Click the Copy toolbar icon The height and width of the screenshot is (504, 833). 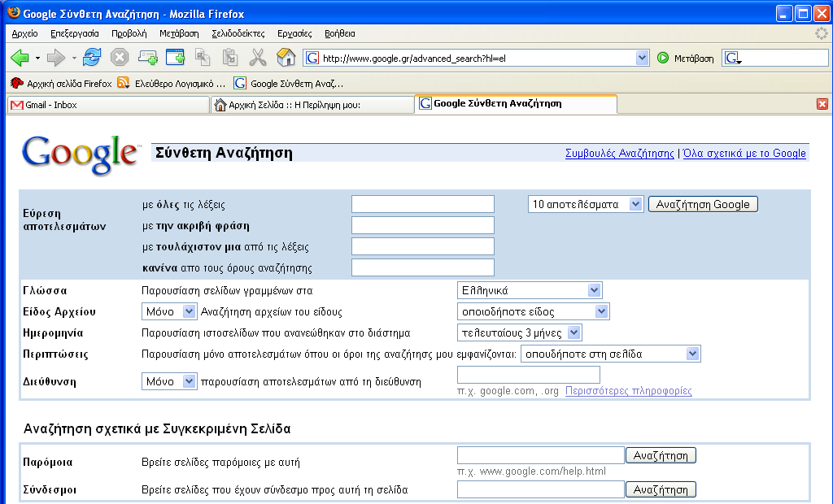point(203,58)
